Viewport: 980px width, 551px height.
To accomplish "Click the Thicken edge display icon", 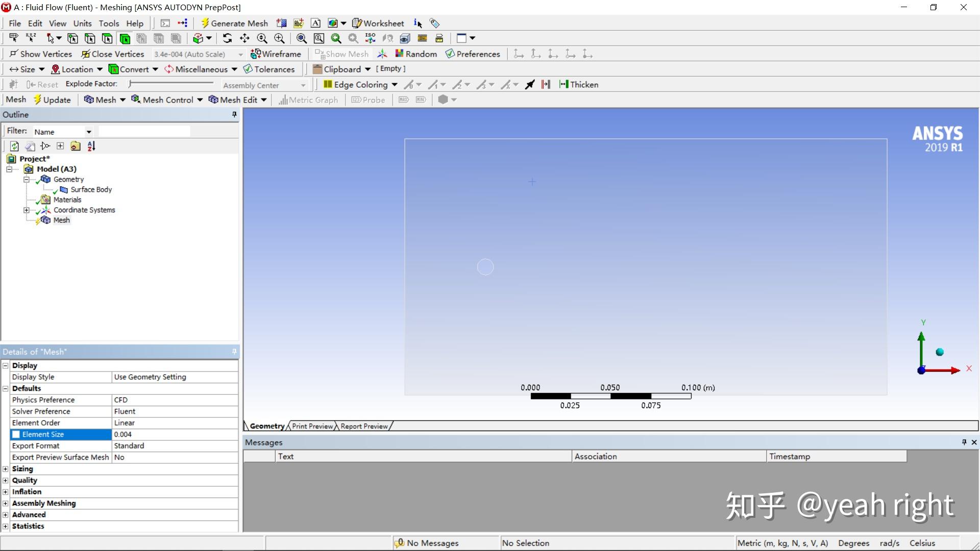I will click(578, 85).
